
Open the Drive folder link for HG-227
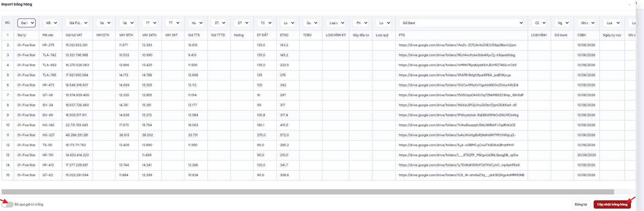[x=457, y=135]
